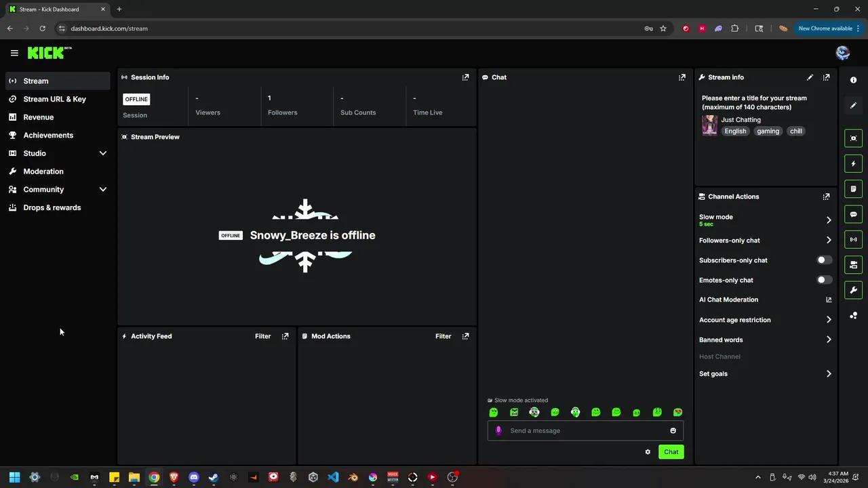Toggle the lightning activity sidebar icon
The height and width of the screenshot is (488, 868).
(x=853, y=163)
